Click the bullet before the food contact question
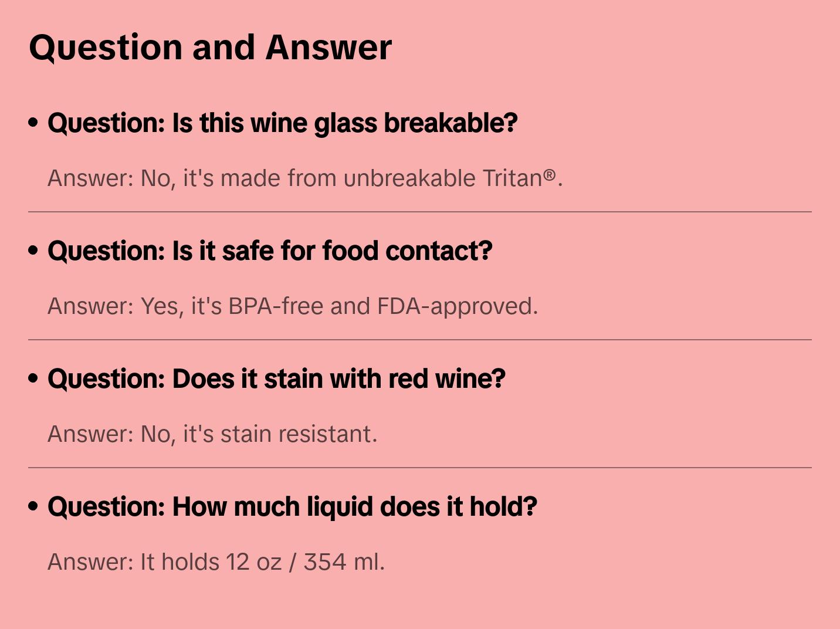The width and height of the screenshot is (840, 629). point(33,251)
